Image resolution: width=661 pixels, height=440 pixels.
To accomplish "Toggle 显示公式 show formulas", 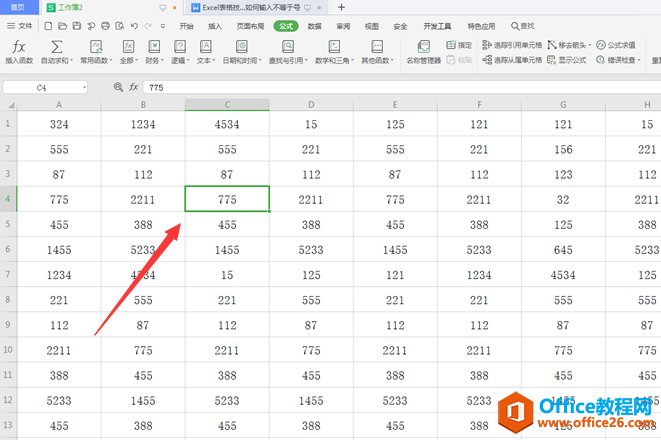I will pos(567,60).
